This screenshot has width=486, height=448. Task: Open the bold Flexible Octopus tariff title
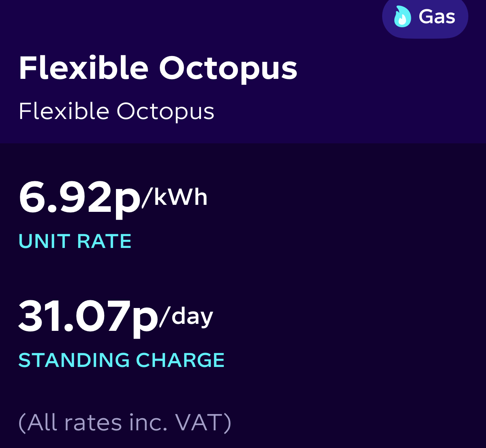(158, 69)
